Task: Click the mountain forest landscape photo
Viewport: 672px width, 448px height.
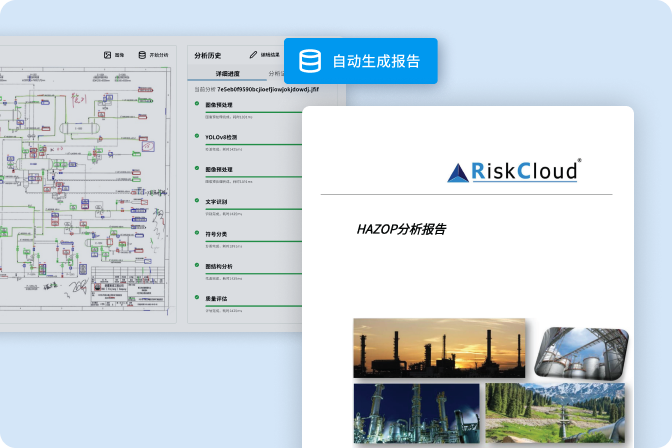Action: coord(556,413)
